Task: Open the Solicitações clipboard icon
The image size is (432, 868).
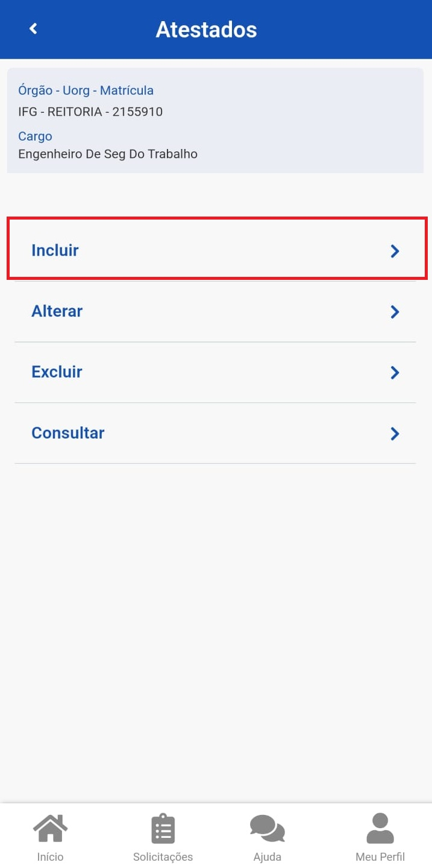Action: (163, 828)
